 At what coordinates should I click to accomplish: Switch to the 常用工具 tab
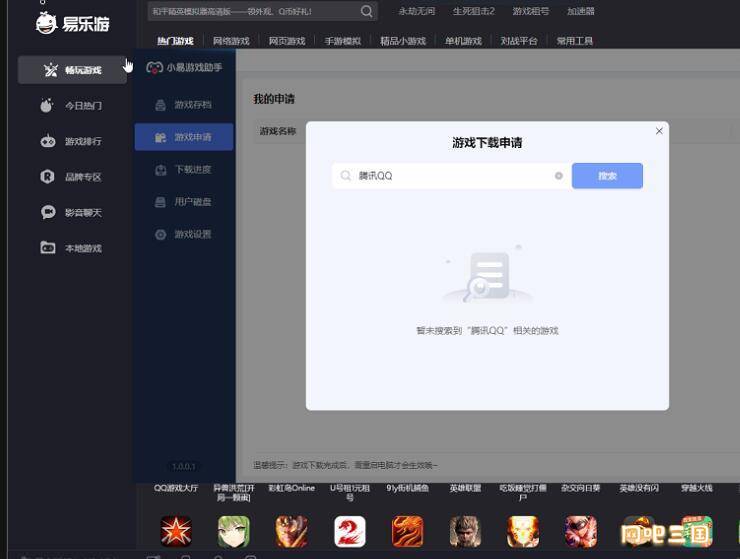(x=575, y=41)
